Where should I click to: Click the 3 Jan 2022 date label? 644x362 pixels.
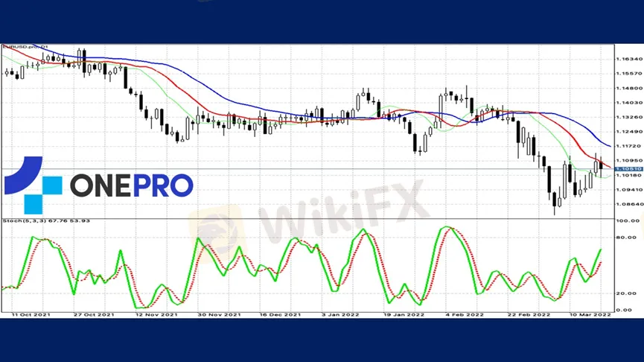tap(340, 315)
